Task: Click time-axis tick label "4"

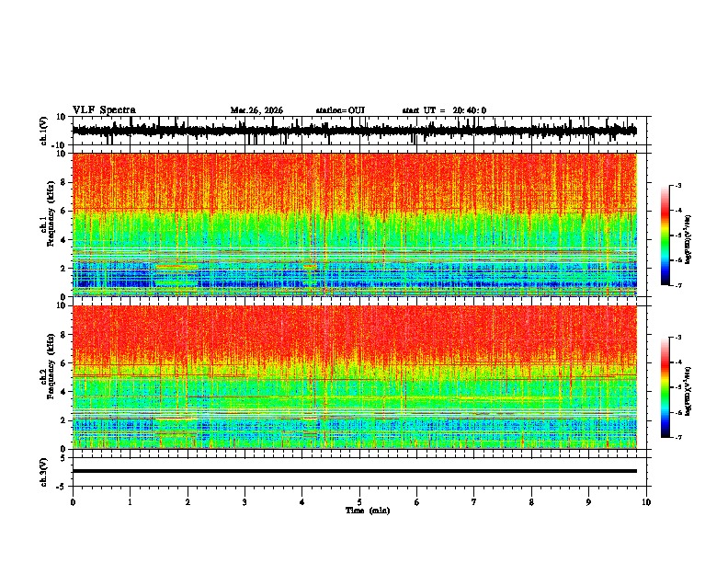Action: point(302,502)
